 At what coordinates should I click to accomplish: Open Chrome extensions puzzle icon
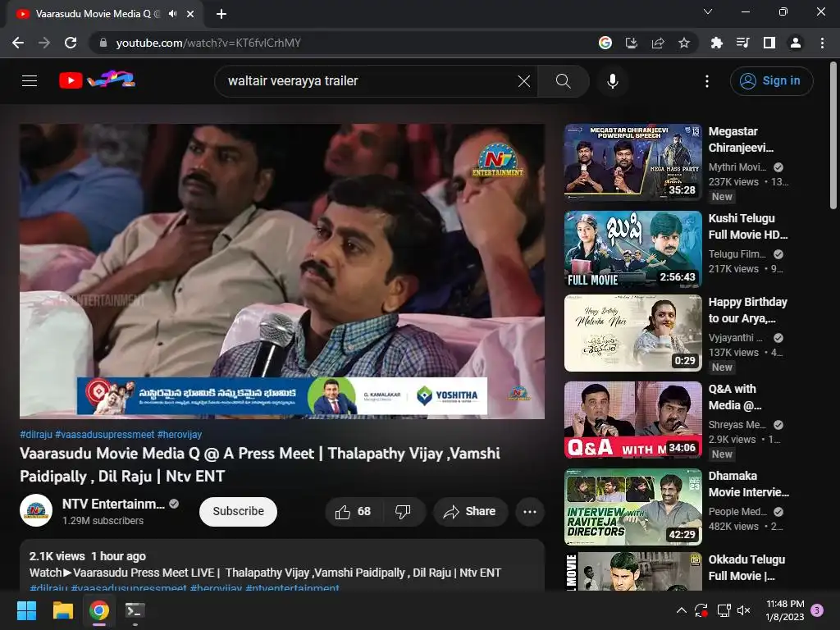coord(716,43)
